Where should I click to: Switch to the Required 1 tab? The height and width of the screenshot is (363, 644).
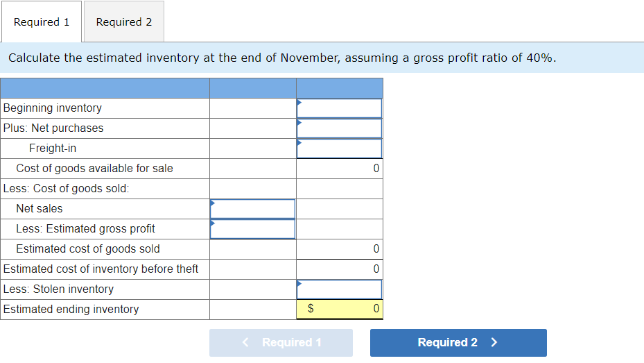pos(42,22)
